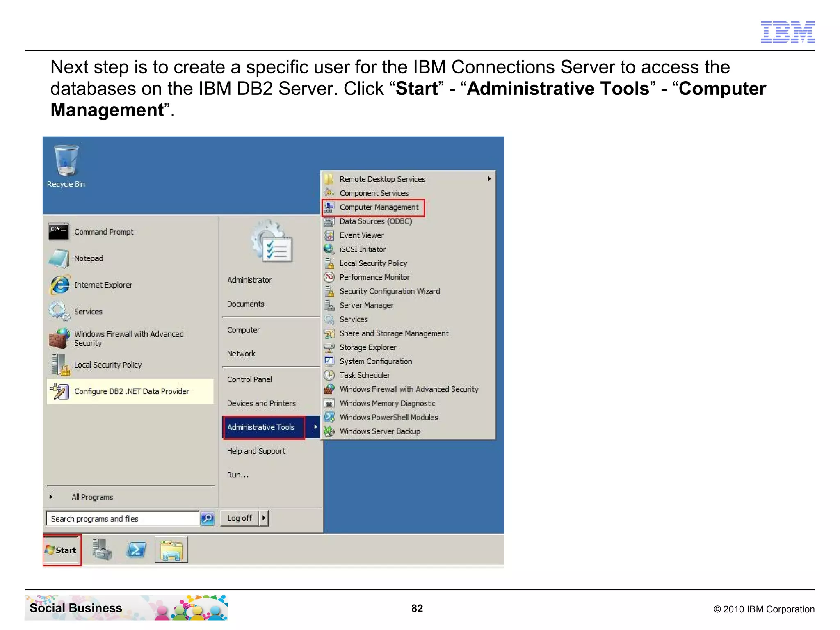
Task: Click the search magnifier icon button
Action: click(x=208, y=518)
